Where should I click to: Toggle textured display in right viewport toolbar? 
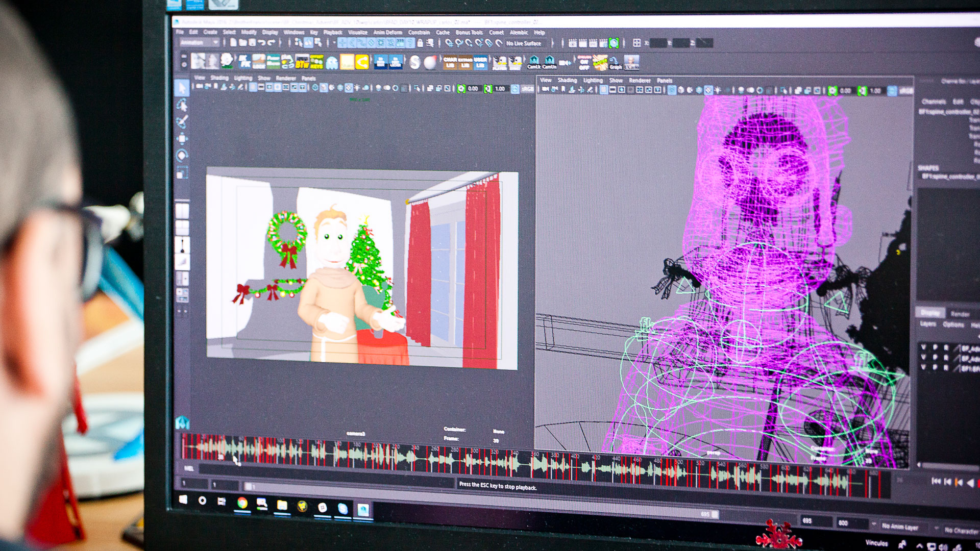(x=708, y=90)
